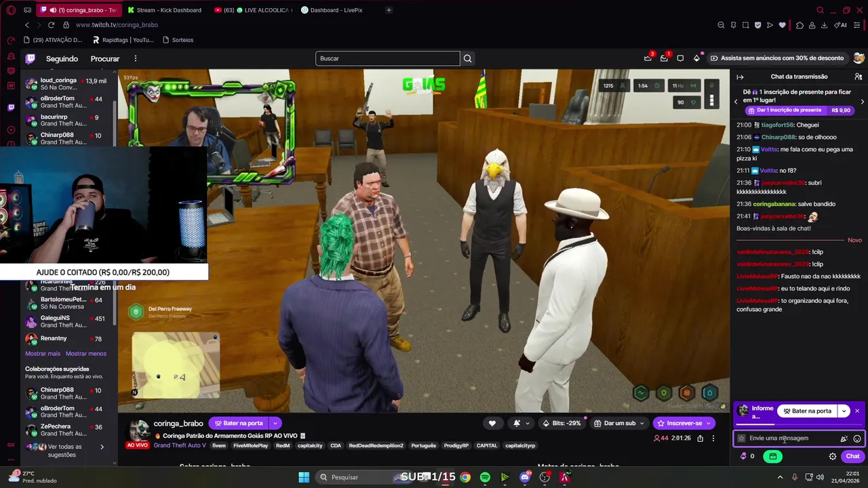
Task: Reload the page in browser
Action: point(51,25)
